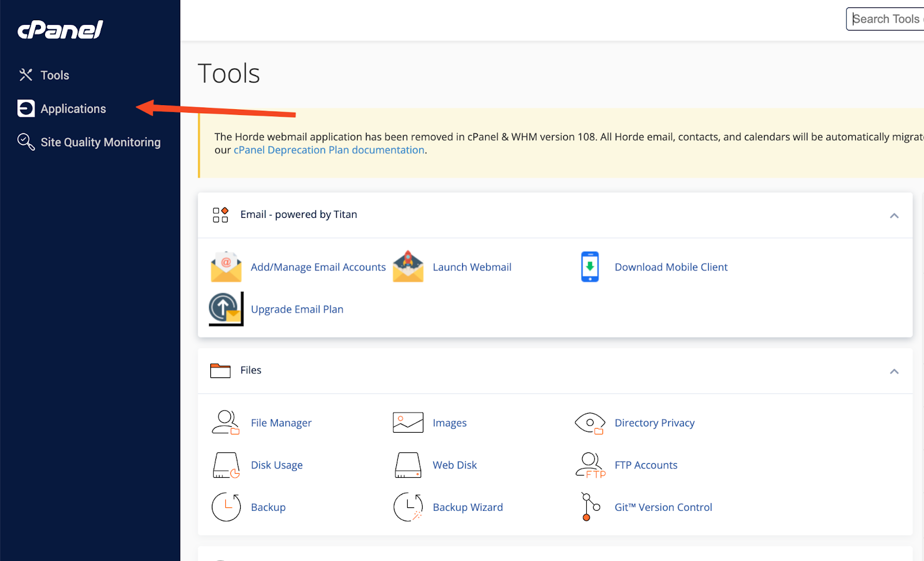The image size is (924, 561).
Task: Click the Email - powered by Titan heading
Action: point(299,214)
